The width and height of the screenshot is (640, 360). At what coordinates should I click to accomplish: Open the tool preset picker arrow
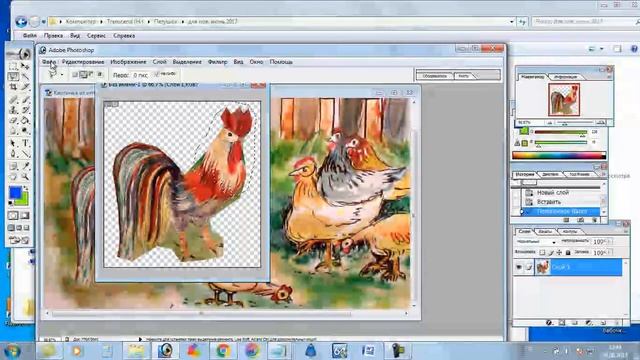tap(62, 75)
